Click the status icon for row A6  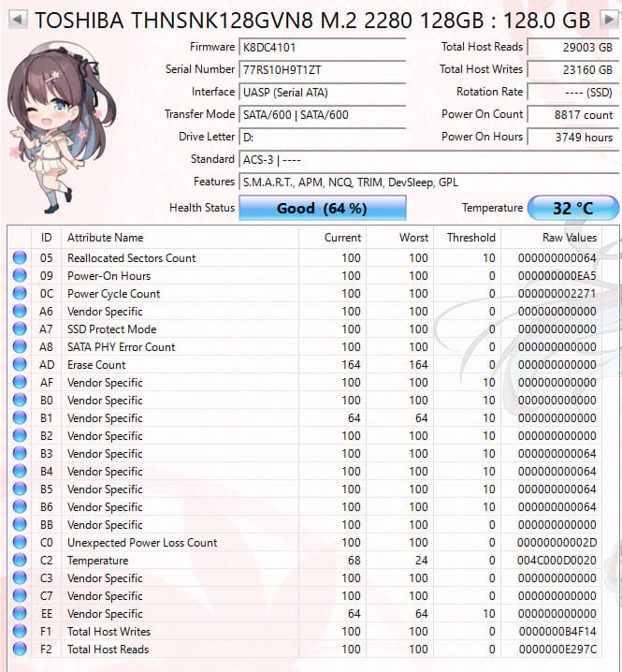pyautogui.click(x=20, y=311)
